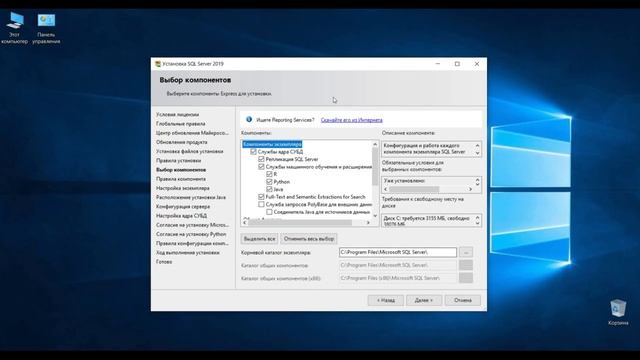640x360 pixels.
Task: Click the blue info icon beside Reporting Services
Action: coord(249,119)
